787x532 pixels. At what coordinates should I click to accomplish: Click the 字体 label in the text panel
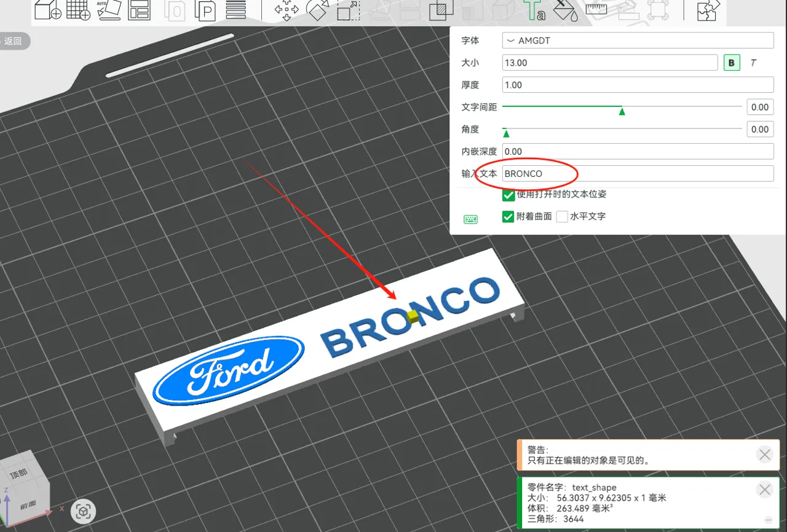(x=470, y=41)
